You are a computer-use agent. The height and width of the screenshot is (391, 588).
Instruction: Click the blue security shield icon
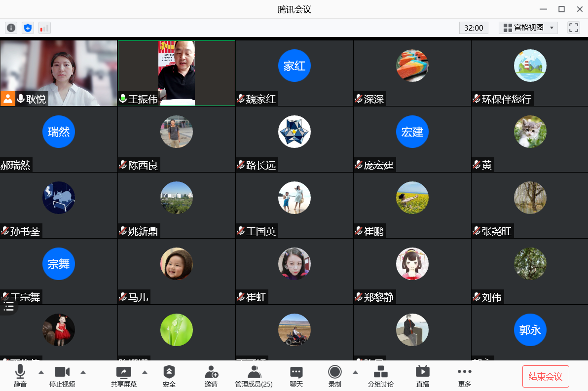[x=28, y=28]
